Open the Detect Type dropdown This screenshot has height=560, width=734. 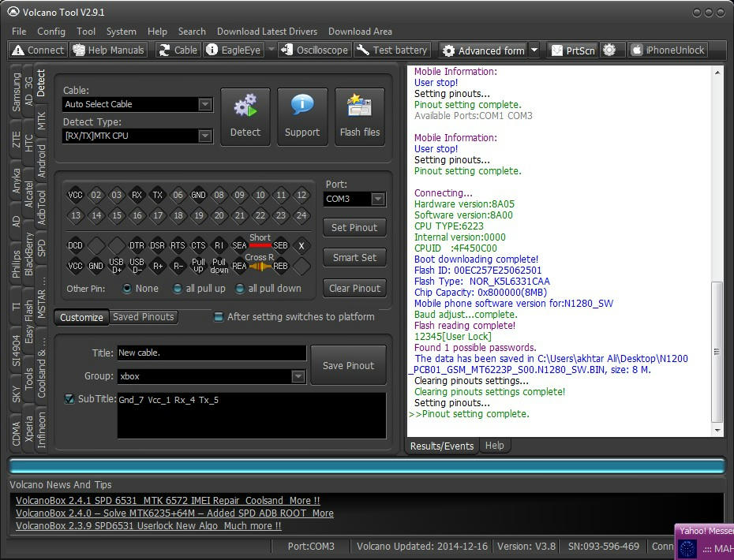[x=205, y=136]
